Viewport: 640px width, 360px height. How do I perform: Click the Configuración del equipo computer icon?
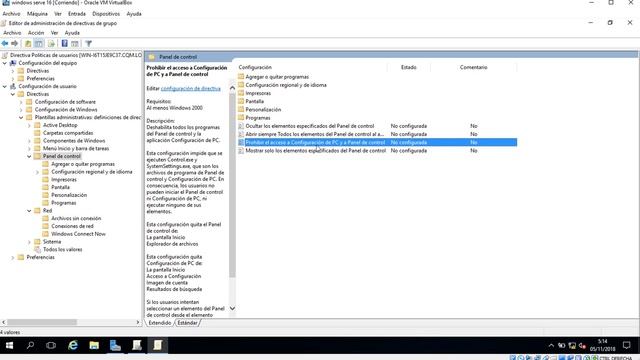pyautogui.click(x=13, y=63)
